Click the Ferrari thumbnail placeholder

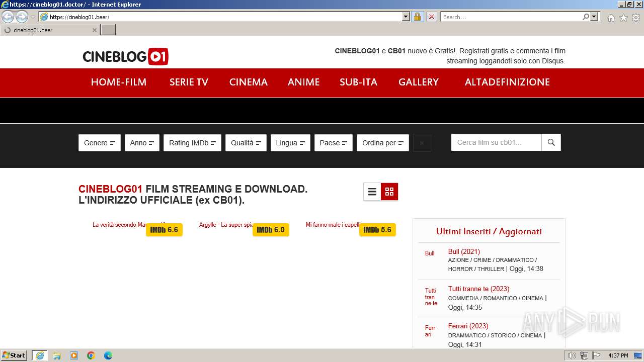click(x=430, y=331)
